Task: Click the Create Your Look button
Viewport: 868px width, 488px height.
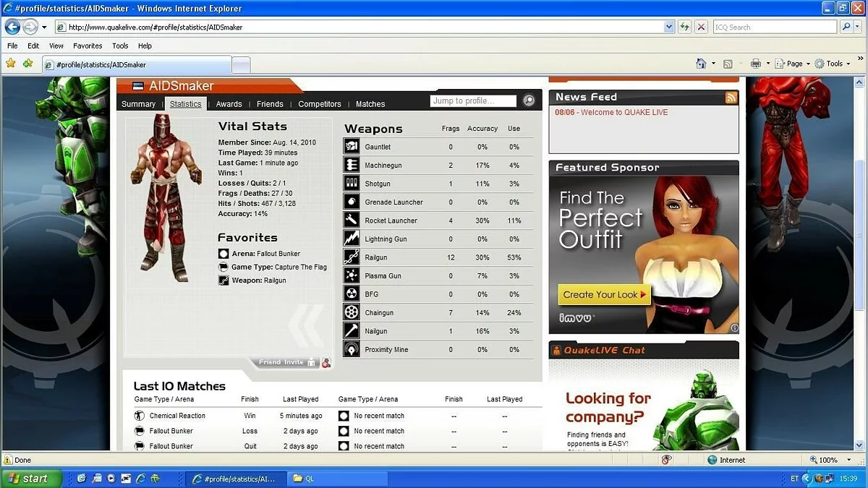Action: click(605, 294)
